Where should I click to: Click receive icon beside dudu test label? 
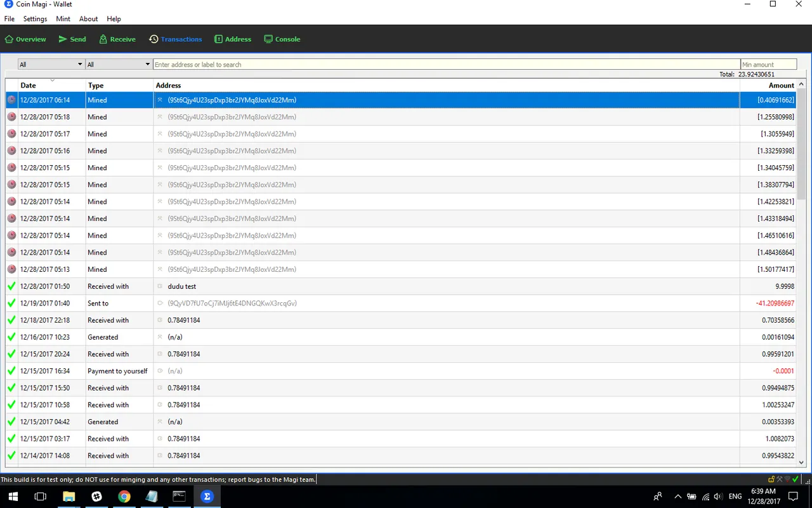click(160, 286)
